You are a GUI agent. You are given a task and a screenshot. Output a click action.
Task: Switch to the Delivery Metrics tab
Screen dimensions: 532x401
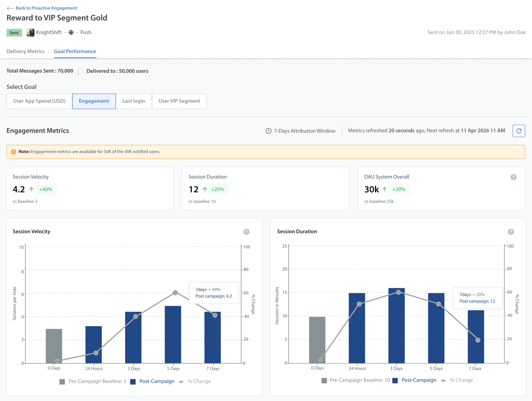coord(26,51)
